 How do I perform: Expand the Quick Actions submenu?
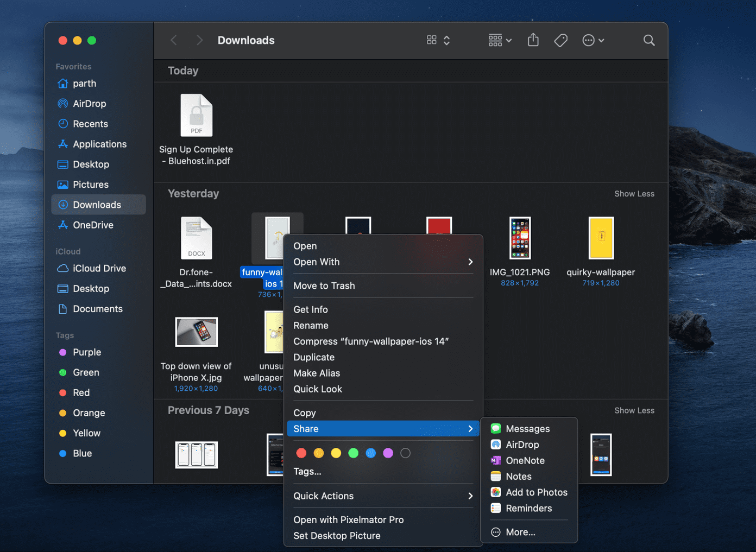[x=383, y=496]
